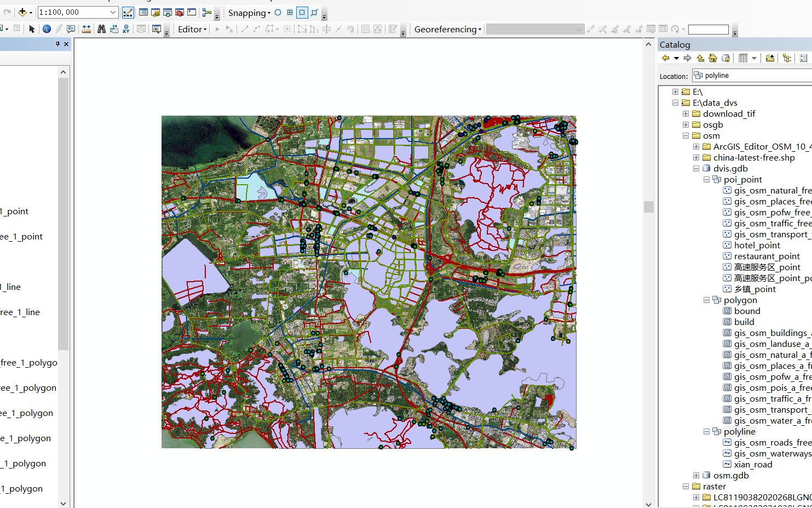Click the Catalog Go To Home icon
This screenshot has height=508, width=812.
[x=712, y=58]
